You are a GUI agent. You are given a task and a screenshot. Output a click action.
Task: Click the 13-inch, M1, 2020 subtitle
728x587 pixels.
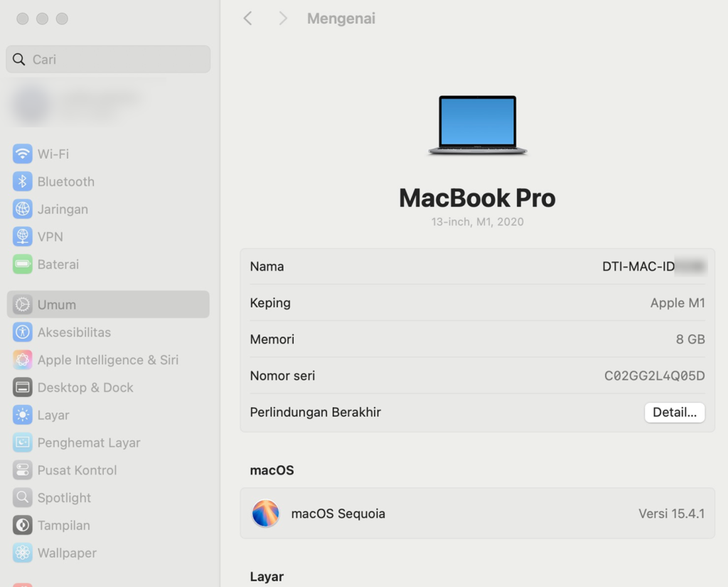point(477,222)
